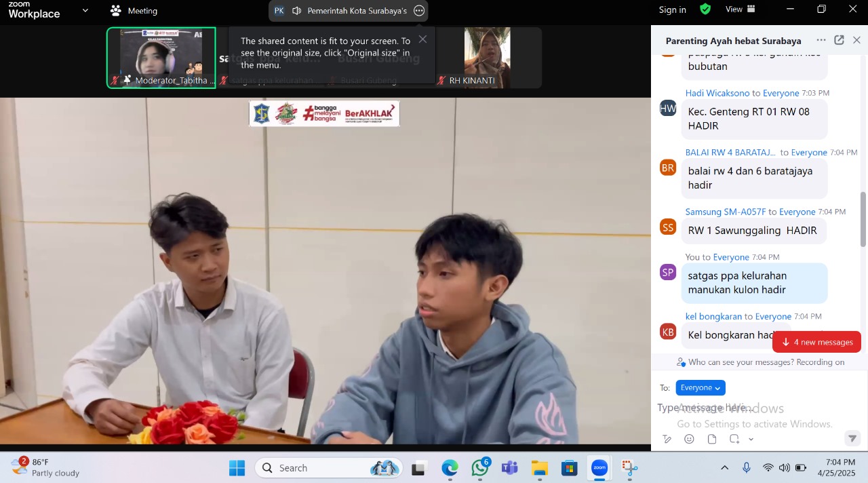Click the taskbar Search box

[329, 468]
